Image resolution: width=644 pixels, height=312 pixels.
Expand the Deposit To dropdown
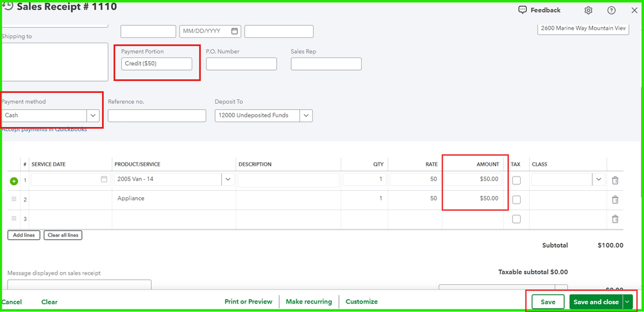point(306,115)
